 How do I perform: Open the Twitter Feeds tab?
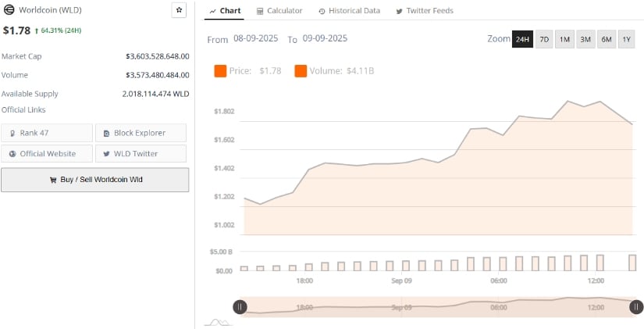tap(425, 11)
